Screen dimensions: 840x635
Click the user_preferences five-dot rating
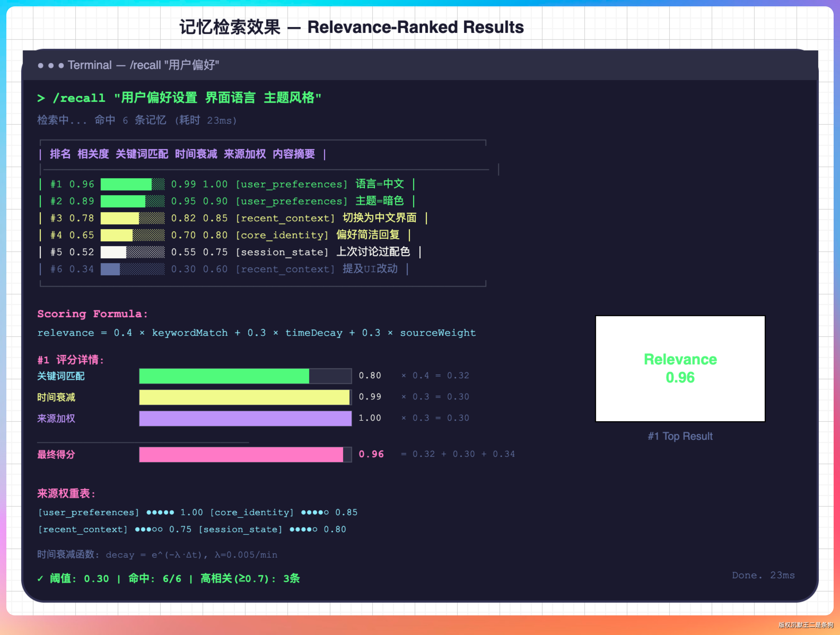click(x=160, y=512)
